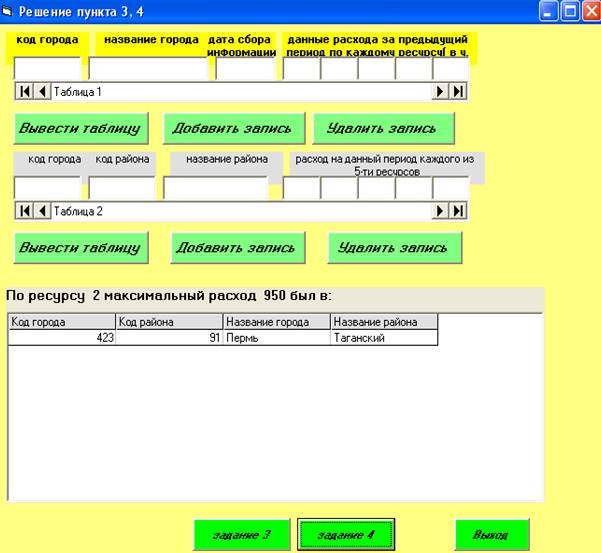Go to previous record in Таблица 2
The width and height of the screenshot is (601, 553).
[x=41, y=211]
